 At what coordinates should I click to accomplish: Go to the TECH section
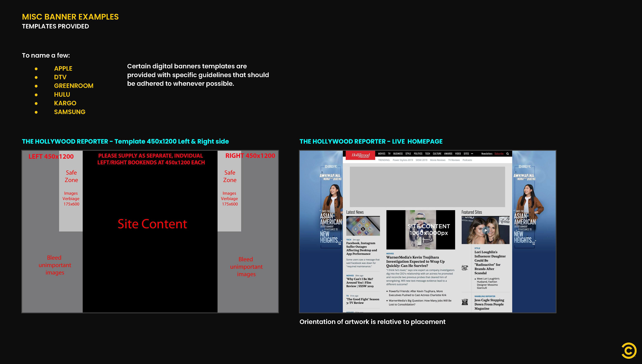(x=427, y=154)
